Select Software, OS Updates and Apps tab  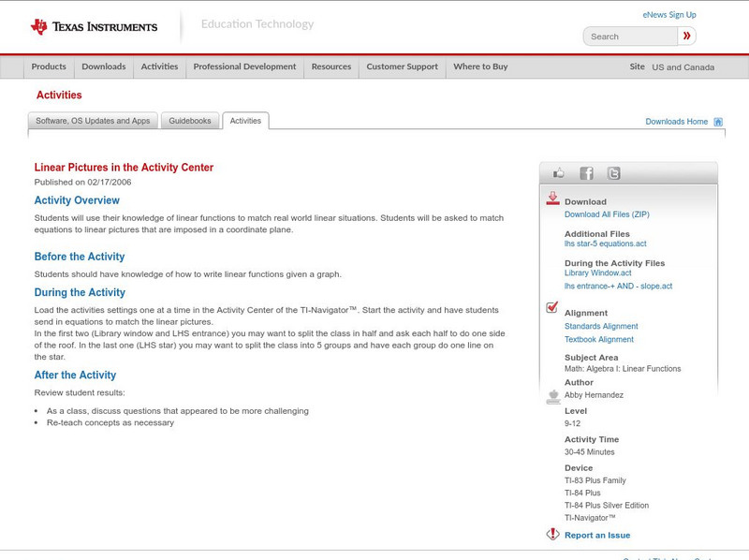coord(93,121)
